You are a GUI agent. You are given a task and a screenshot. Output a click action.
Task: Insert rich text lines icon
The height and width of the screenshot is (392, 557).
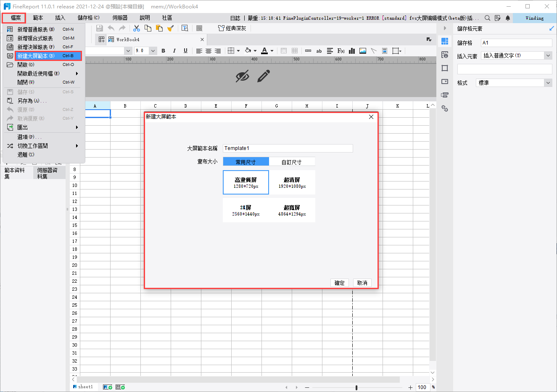pyautogui.click(x=330, y=51)
